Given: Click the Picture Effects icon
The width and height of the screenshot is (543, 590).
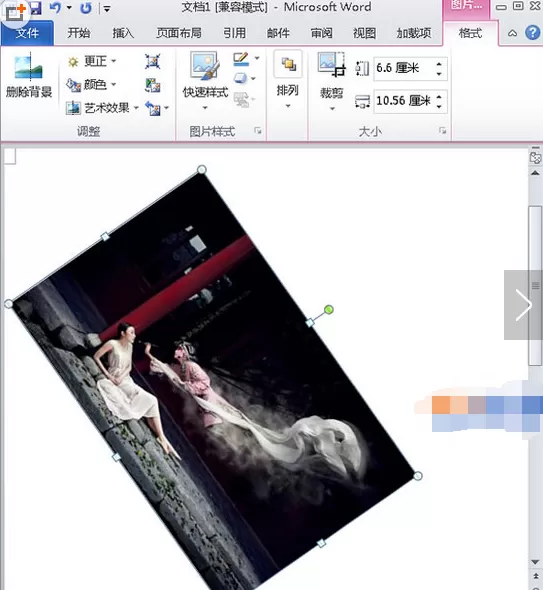Looking at the screenshot, I should point(240,78).
